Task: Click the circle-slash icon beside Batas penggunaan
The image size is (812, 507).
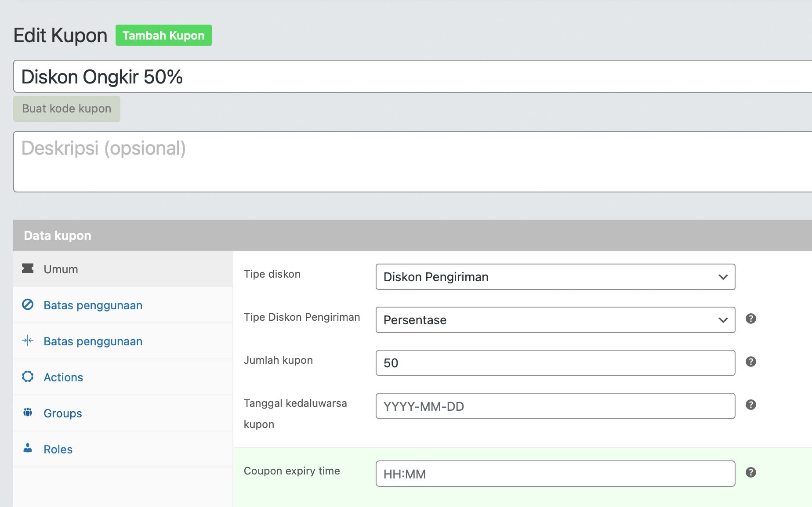Action: pos(28,304)
